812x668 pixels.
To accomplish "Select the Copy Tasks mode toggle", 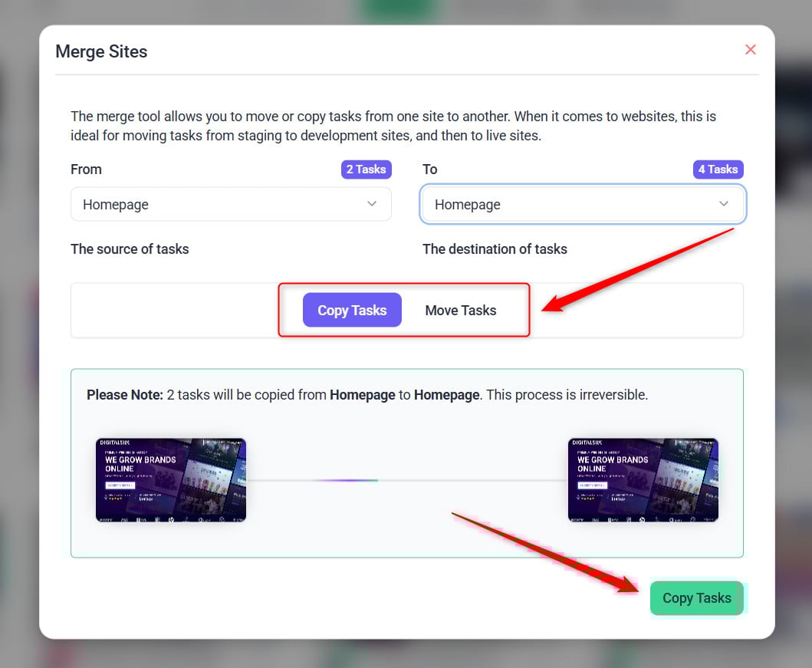I will tap(352, 310).
